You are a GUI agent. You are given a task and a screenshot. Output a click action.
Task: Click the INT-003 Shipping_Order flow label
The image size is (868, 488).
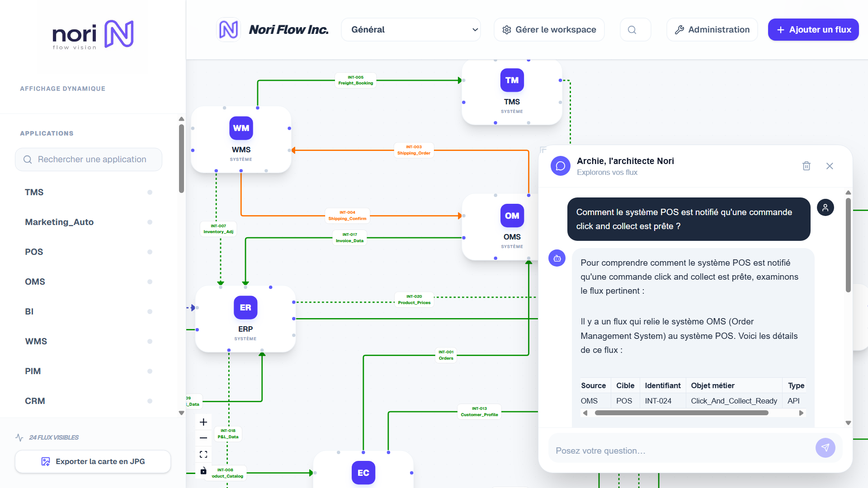click(414, 150)
